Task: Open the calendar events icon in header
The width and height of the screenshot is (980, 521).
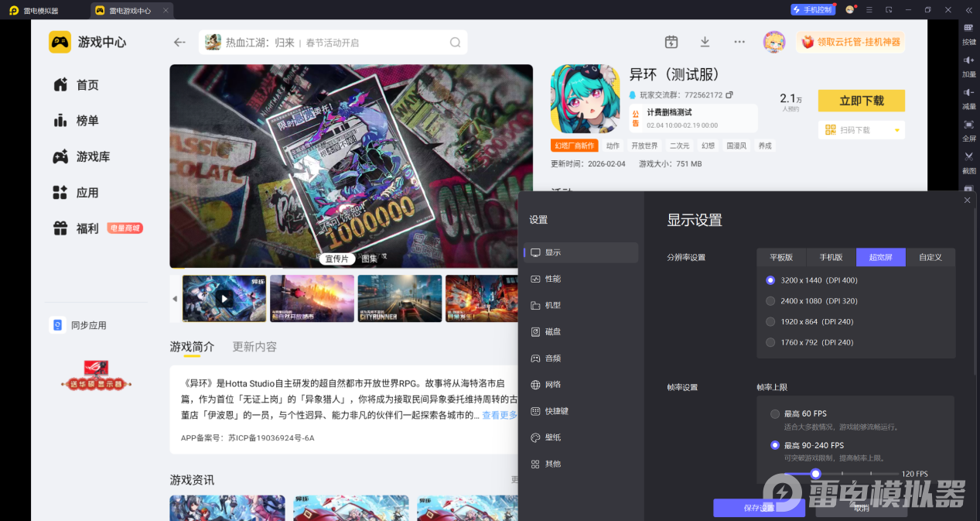Action: pos(671,42)
